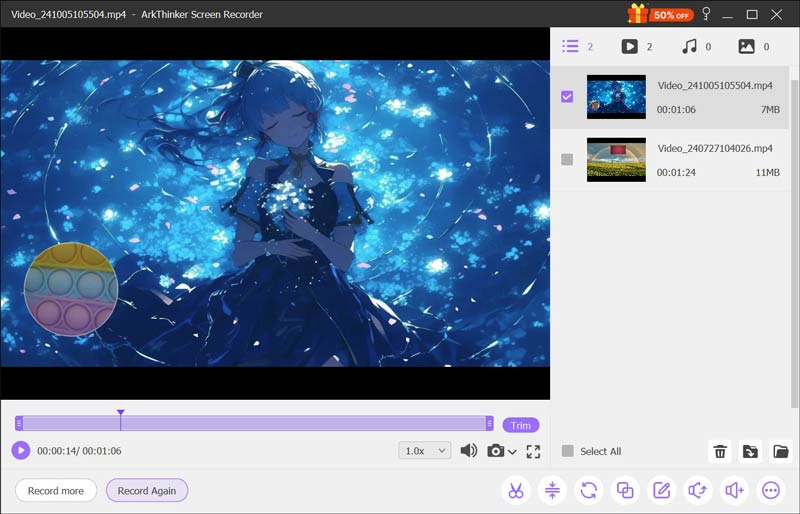Check the Video_240727104026.mp4 checkbox
The width and height of the screenshot is (800, 514).
tap(567, 159)
